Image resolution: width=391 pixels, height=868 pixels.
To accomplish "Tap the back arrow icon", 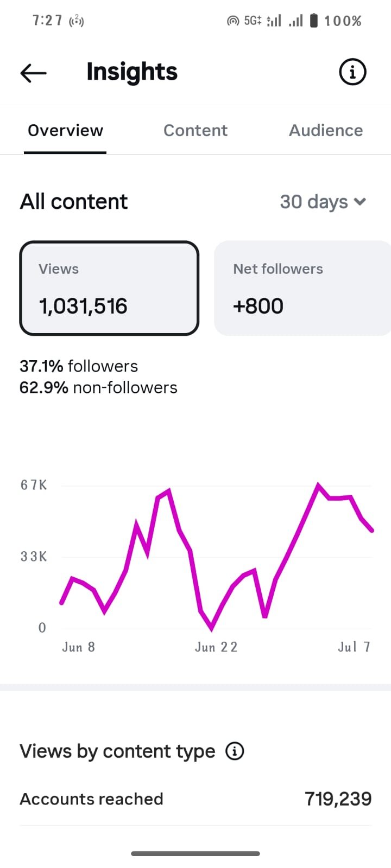I will tap(34, 73).
